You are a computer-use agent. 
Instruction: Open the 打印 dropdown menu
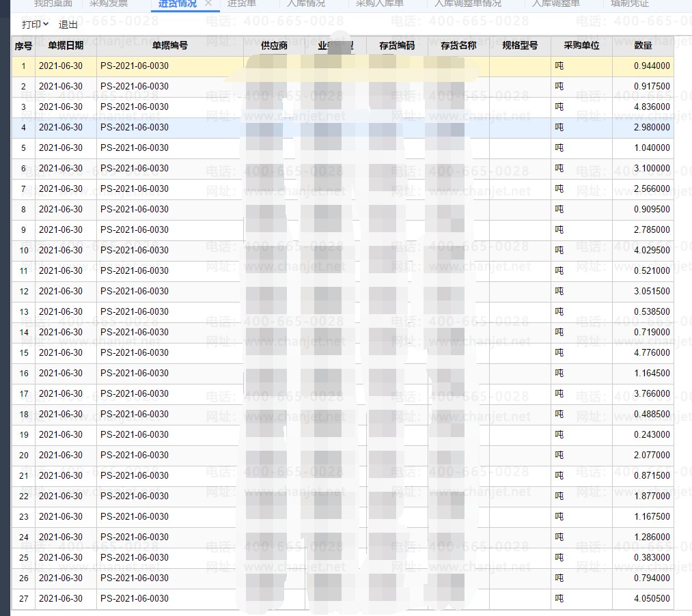click(x=35, y=25)
